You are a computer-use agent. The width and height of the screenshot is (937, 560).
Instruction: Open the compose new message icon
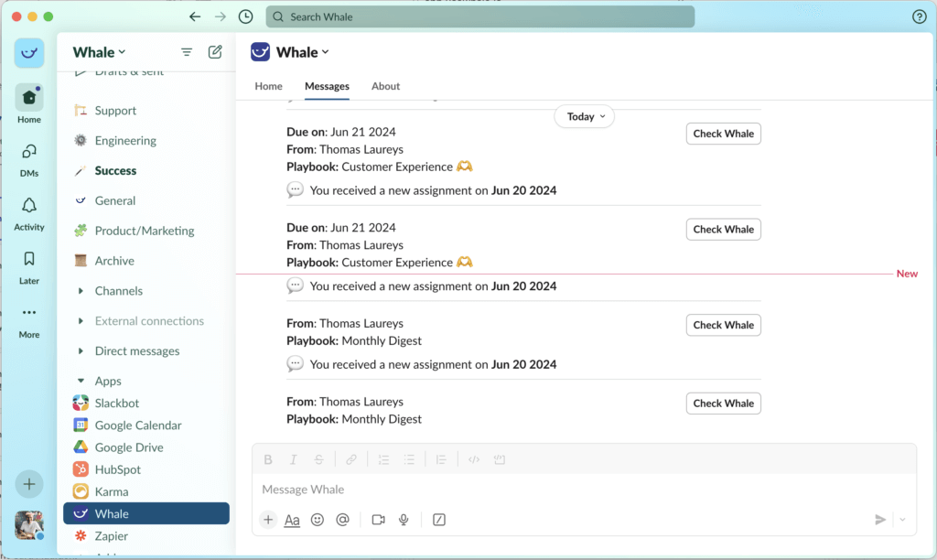[x=215, y=52]
